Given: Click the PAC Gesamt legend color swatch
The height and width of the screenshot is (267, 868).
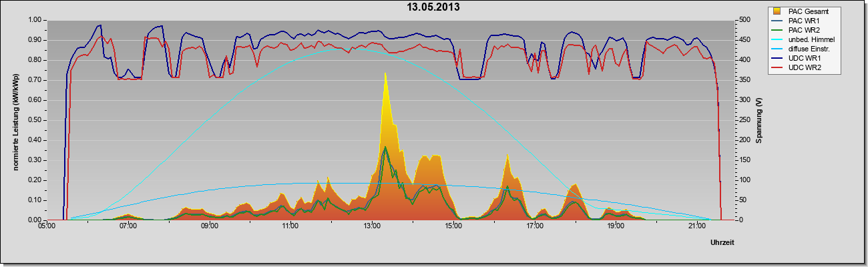Looking at the screenshot, I should [x=778, y=11].
